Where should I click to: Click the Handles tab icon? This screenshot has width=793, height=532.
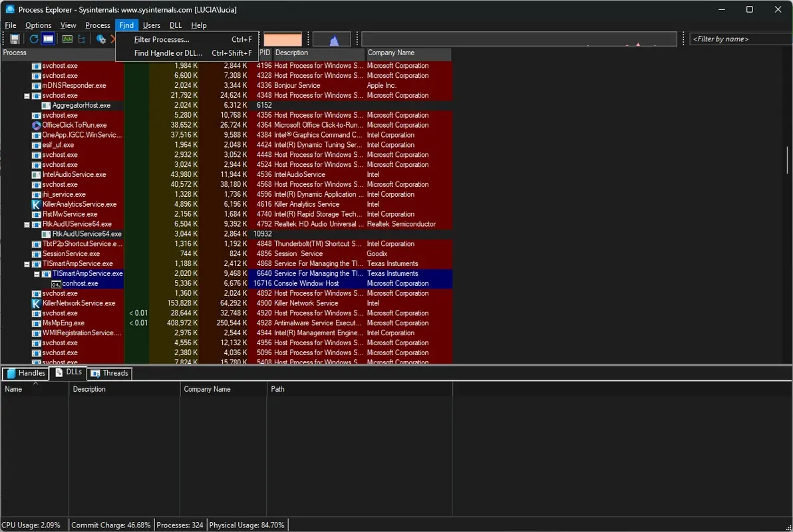(x=11, y=373)
